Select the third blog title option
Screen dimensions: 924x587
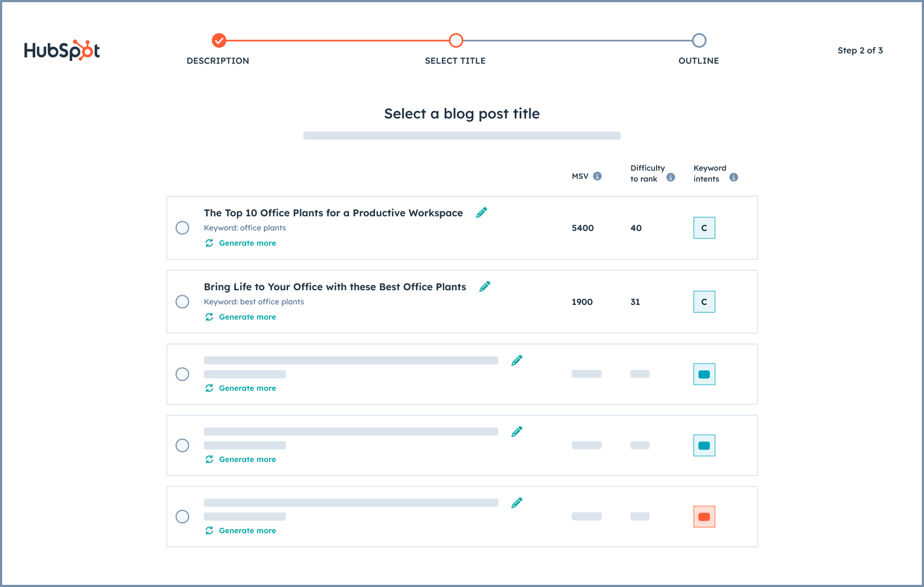pyautogui.click(x=182, y=374)
